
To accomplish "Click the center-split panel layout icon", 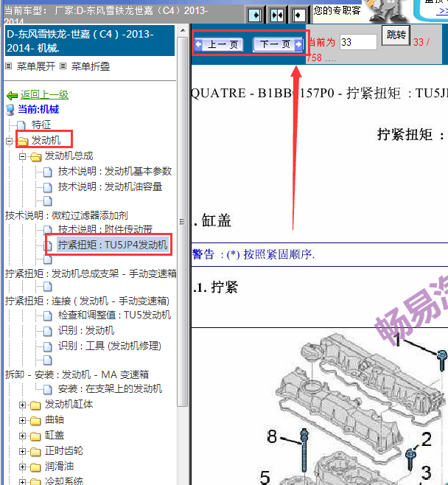I will click(277, 15).
